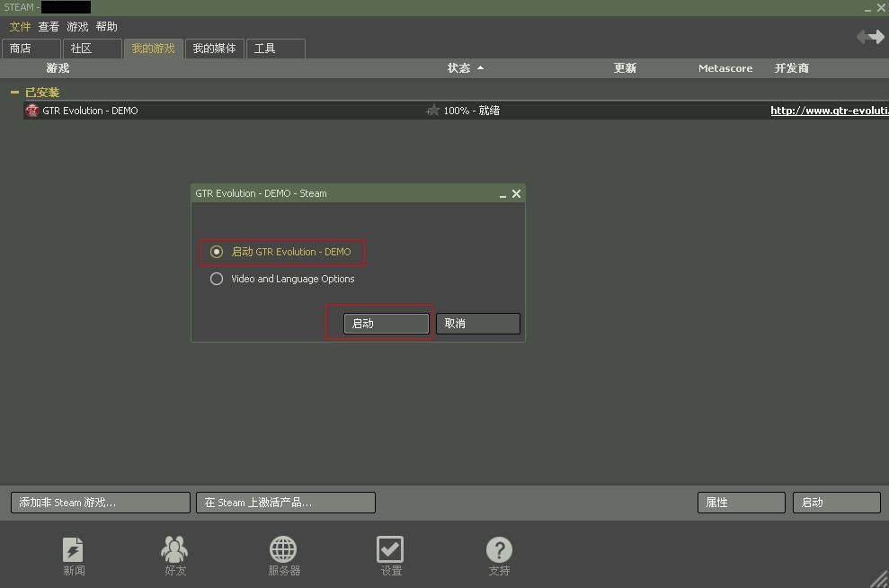Image resolution: width=889 pixels, height=588 pixels.
Task: Switch to the 我的游戏 tab
Action: [x=153, y=49]
